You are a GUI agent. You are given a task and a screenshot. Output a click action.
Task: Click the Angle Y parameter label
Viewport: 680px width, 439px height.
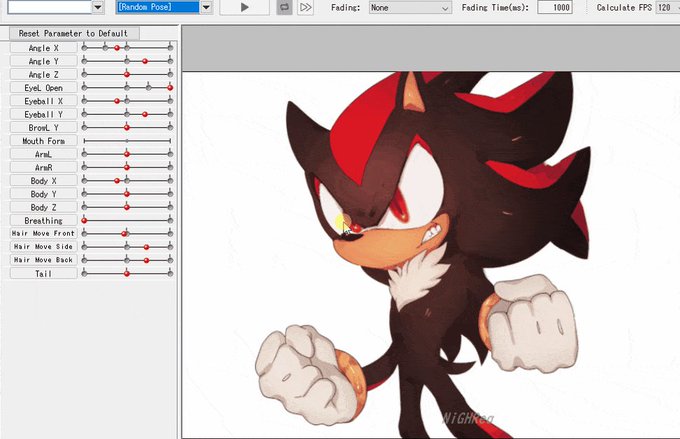pos(43,61)
